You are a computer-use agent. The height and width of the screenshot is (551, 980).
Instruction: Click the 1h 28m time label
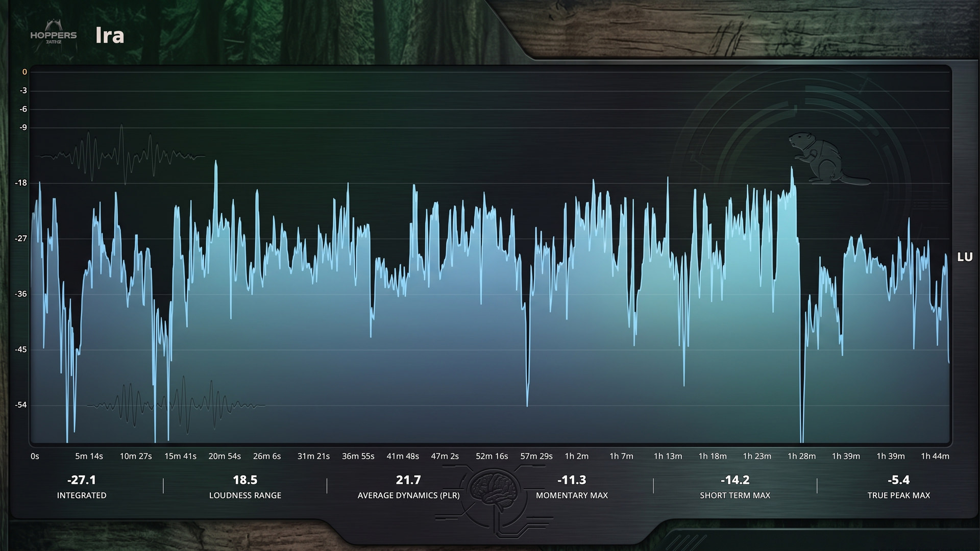coord(801,456)
